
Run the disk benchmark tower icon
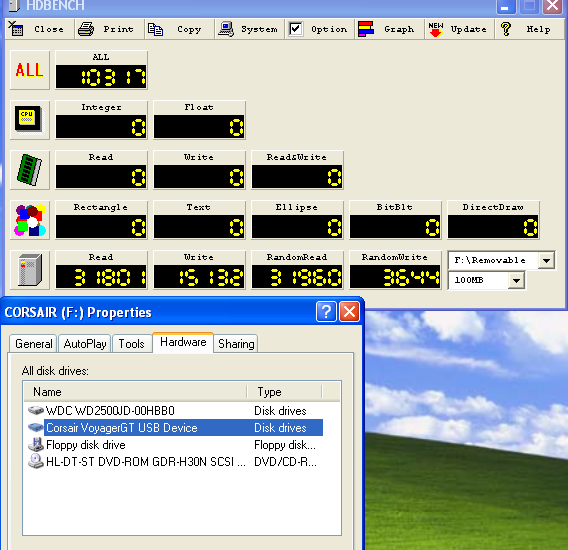point(30,270)
